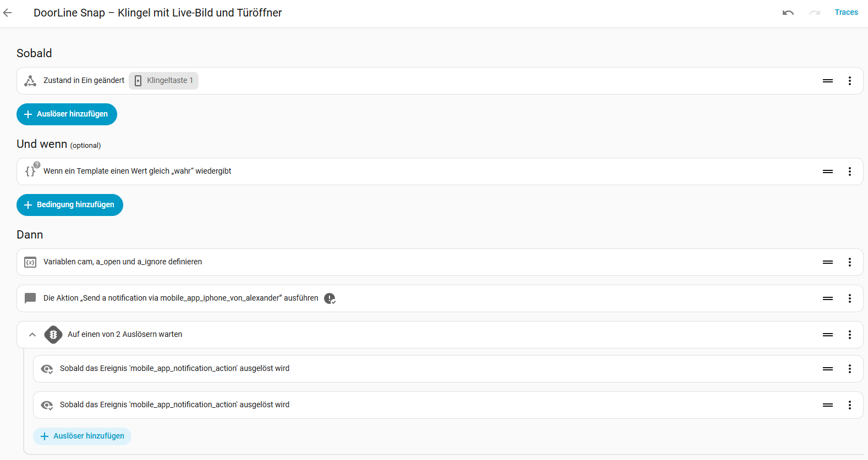Click the notification message icon
The width and height of the screenshot is (868, 460).
30,298
